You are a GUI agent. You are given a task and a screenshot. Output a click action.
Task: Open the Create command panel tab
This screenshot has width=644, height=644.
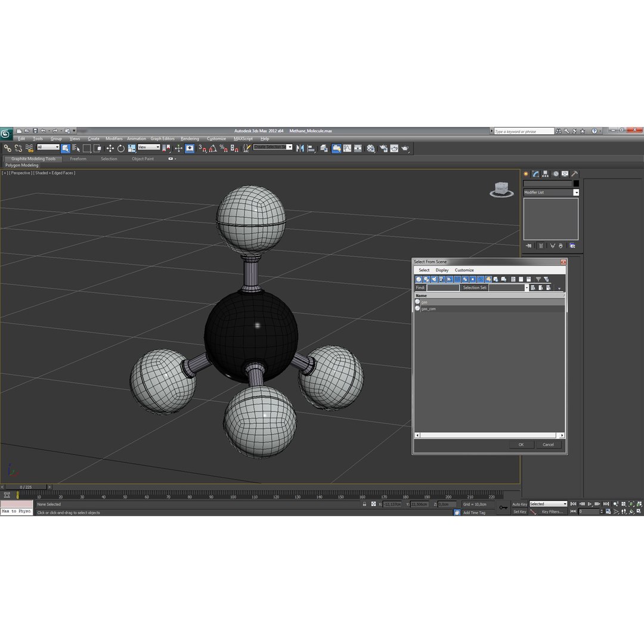[x=526, y=174]
